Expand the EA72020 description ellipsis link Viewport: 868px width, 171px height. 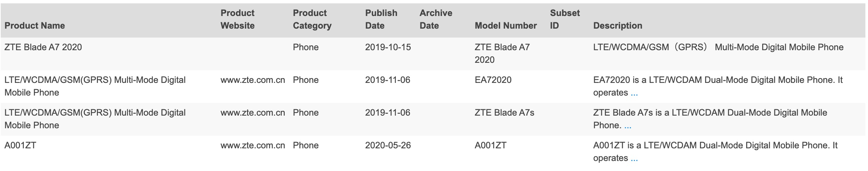point(634,93)
